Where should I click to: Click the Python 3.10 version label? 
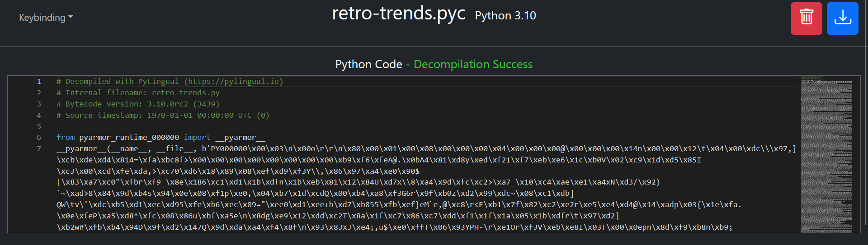pos(505,16)
